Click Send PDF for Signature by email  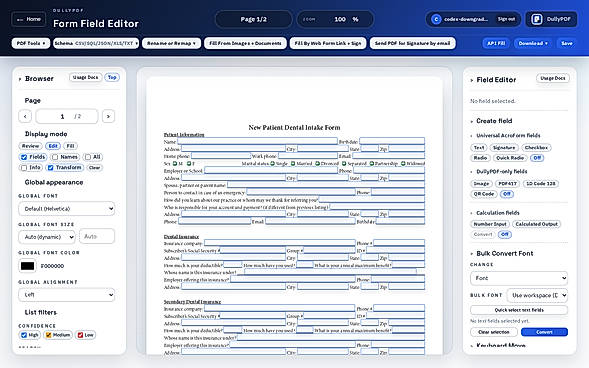pos(412,43)
